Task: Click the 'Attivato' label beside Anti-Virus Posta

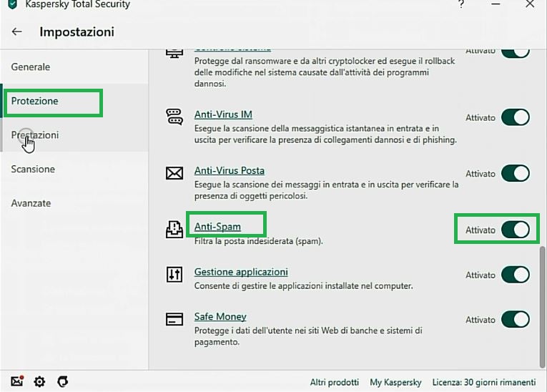Action: 481,174
